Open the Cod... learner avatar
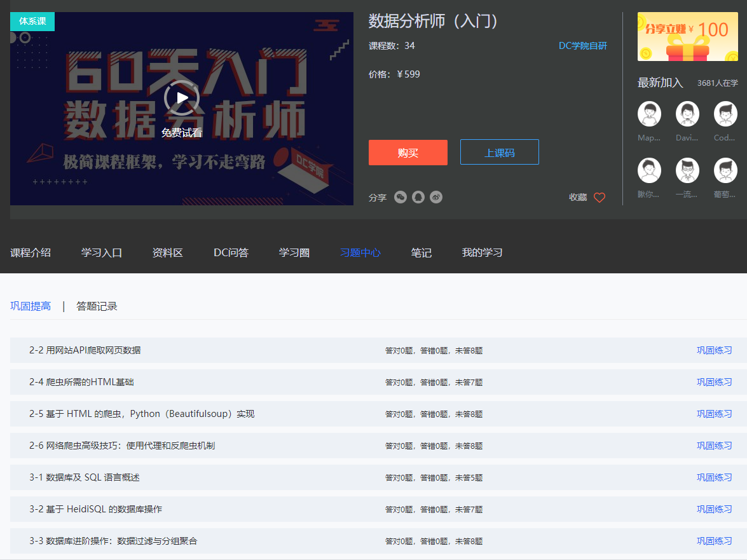This screenshot has height=560, width=747. pos(725,114)
